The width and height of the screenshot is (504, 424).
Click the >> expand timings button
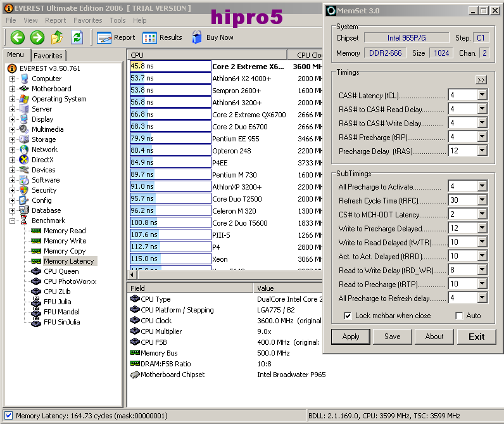[x=481, y=80]
